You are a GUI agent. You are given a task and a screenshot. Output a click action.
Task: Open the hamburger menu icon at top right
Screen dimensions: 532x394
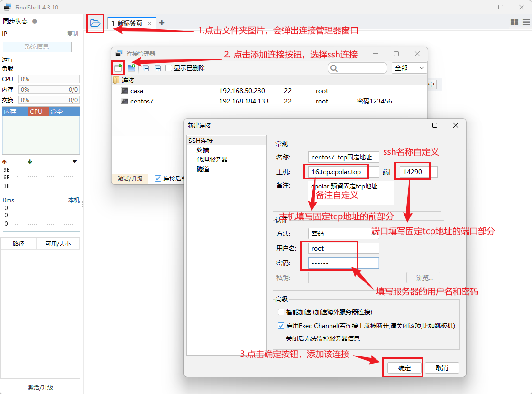pyautogui.click(x=526, y=22)
